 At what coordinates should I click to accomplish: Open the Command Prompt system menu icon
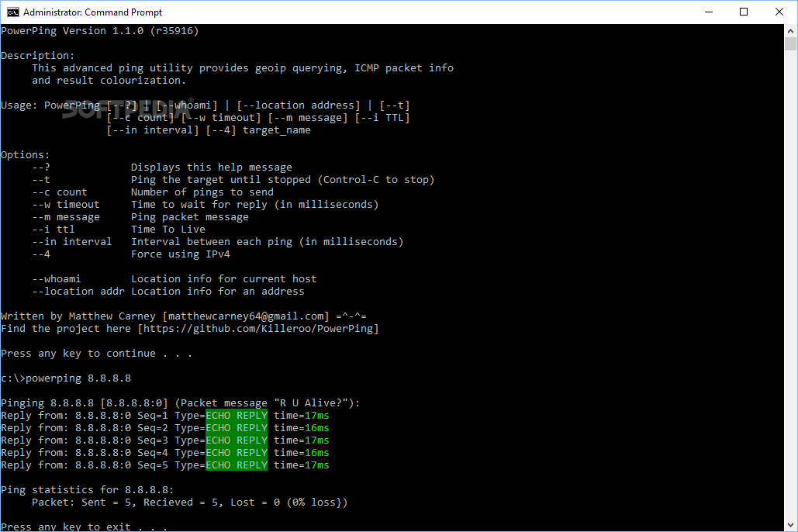pyautogui.click(x=12, y=12)
